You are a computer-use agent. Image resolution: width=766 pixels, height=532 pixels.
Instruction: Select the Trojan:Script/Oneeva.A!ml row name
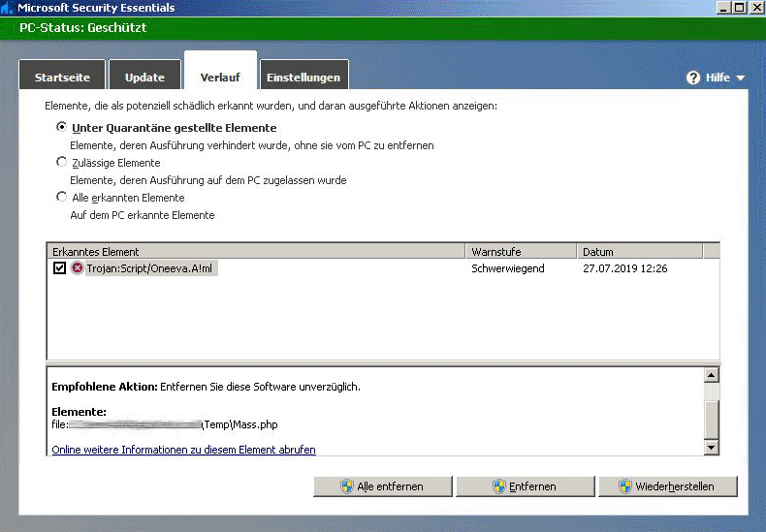[149, 268]
